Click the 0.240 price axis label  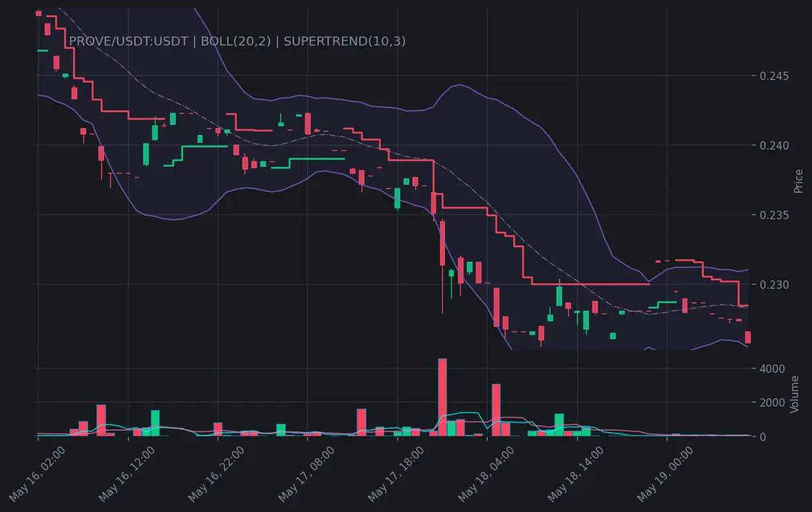pyautogui.click(x=773, y=145)
